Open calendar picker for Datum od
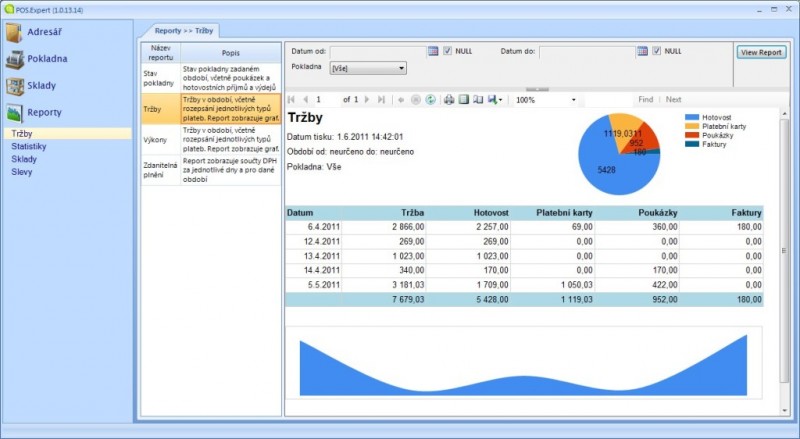The width and height of the screenshot is (800, 439). pyautogui.click(x=433, y=50)
